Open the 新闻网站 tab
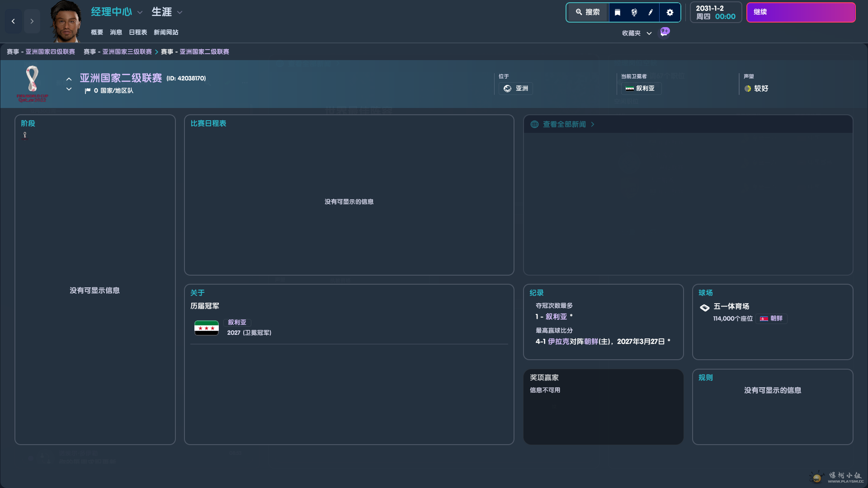Screen dimensions: 868x488 click(x=166, y=32)
